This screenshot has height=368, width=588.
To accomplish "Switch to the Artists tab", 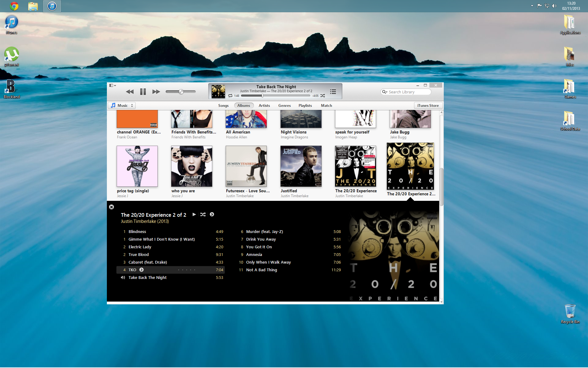I will tap(264, 106).
